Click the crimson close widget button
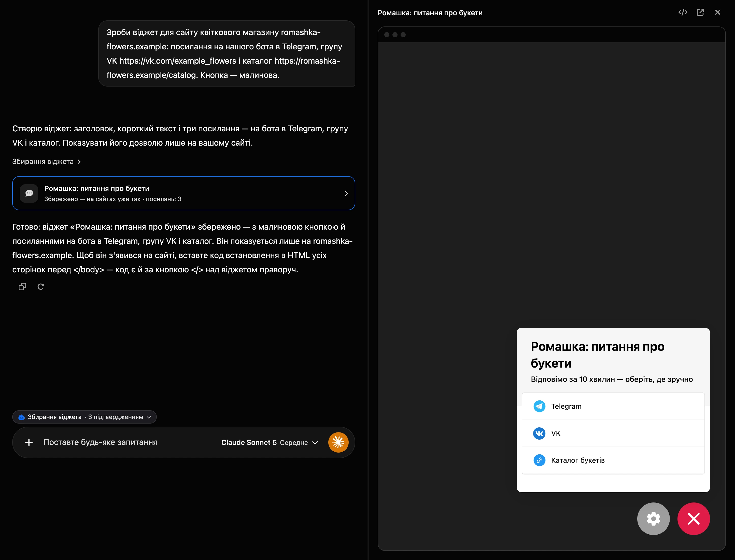This screenshot has width=735, height=560. pyautogui.click(x=694, y=519)
